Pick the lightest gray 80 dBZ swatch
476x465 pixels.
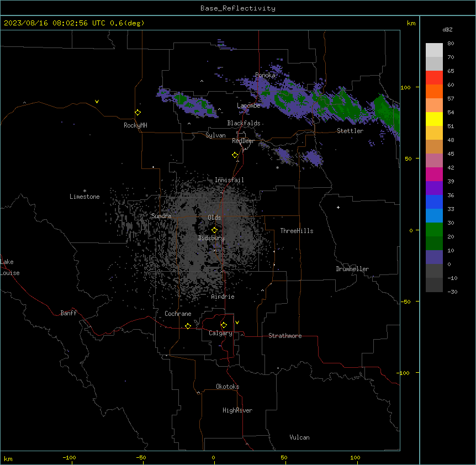(x=434, y=50)
